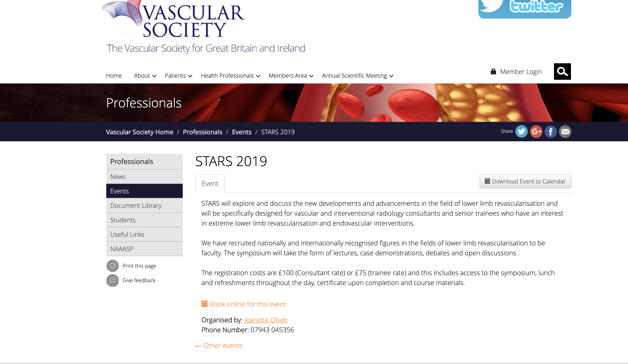
Task: Open Jeanette Oliver organiser link
Action: tap(266, 320)
